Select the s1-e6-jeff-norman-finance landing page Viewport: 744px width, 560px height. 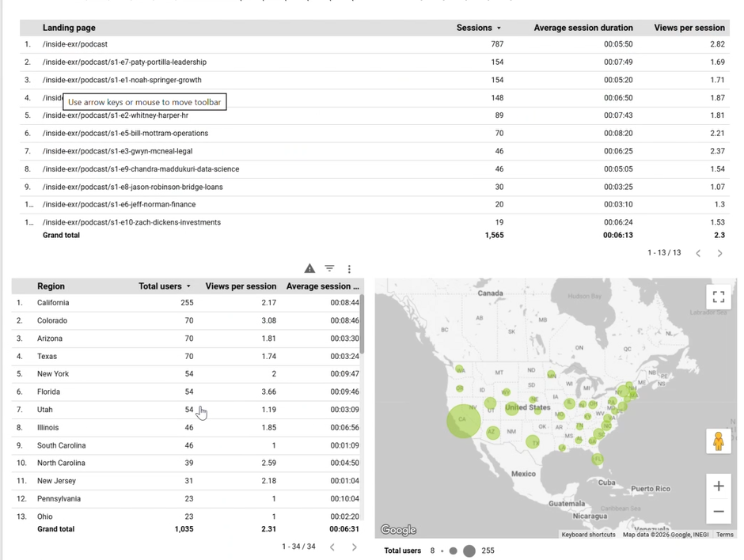[374, 204]
